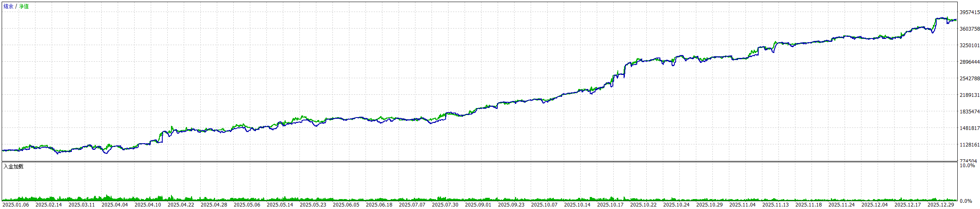Click the 2025.06.18 date marker
Screen dimensions: 980x209
point(379,205)
